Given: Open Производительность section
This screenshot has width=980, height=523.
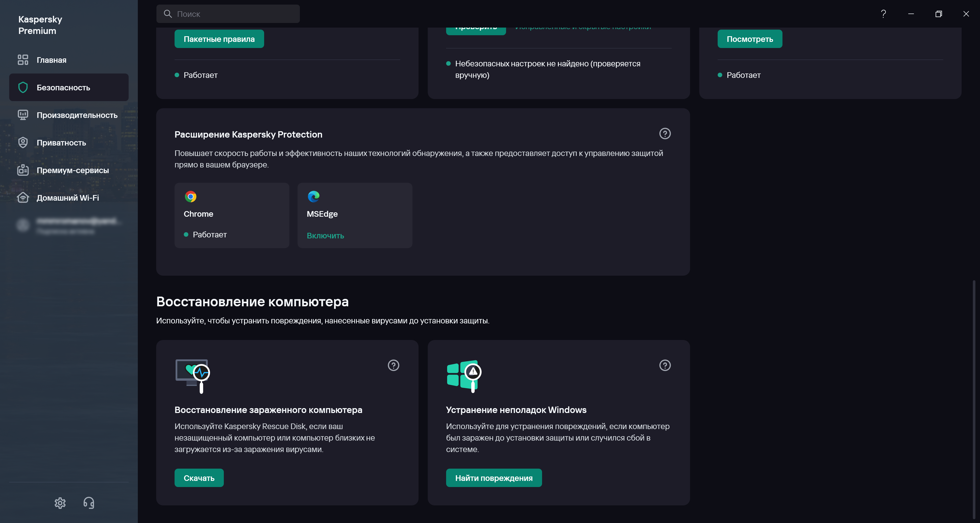Looking at the screenshot, I should pyautogui.click(x=77, y=115).
